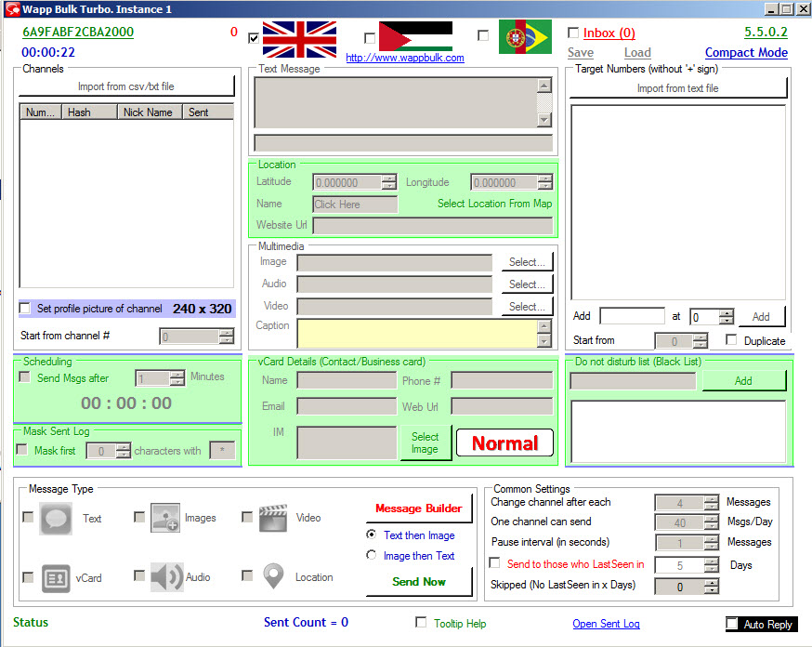Click the Change channel after each spinner
The image size is (812, 647).
point(687,503)
